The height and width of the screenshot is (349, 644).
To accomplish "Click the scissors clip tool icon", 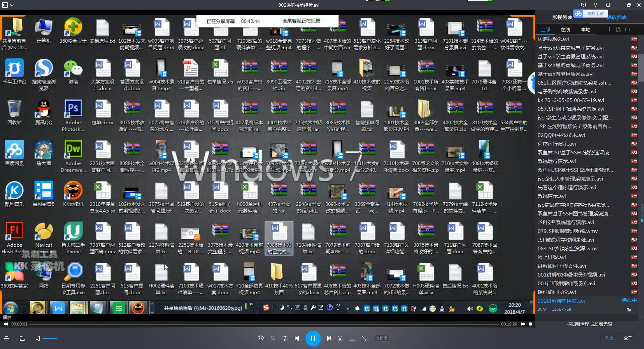I will (x=340, y=338).
